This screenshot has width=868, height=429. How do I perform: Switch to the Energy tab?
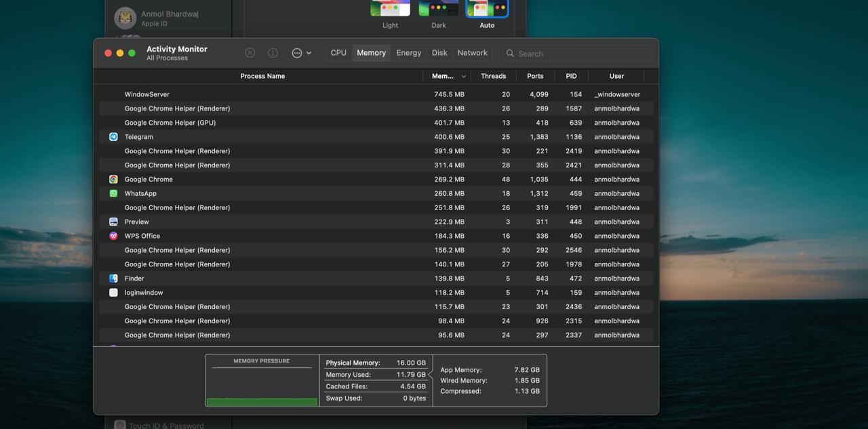click(x=409, y=53)
